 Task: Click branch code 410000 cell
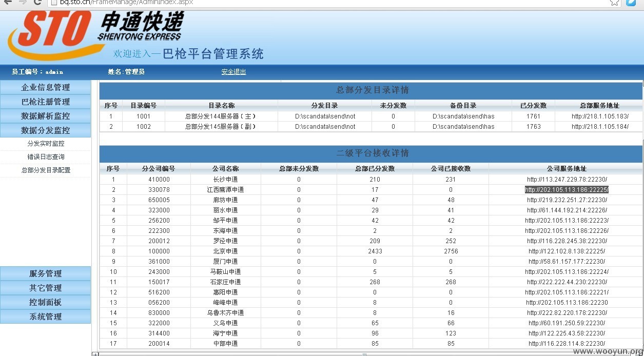[159, 180]
